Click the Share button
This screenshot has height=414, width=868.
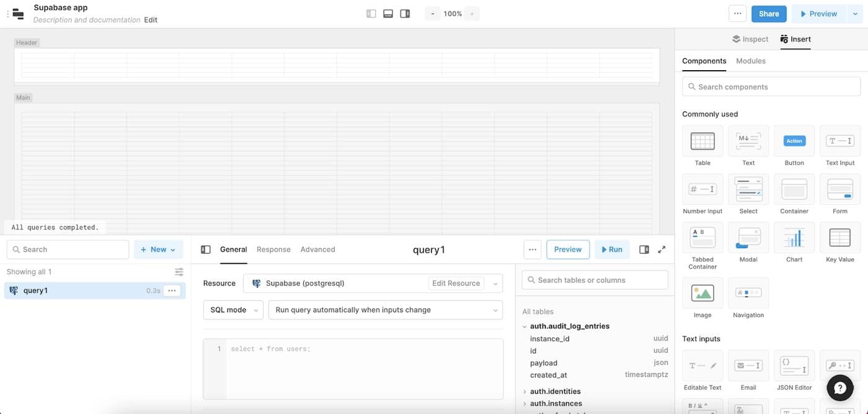[x=769, y=14]
